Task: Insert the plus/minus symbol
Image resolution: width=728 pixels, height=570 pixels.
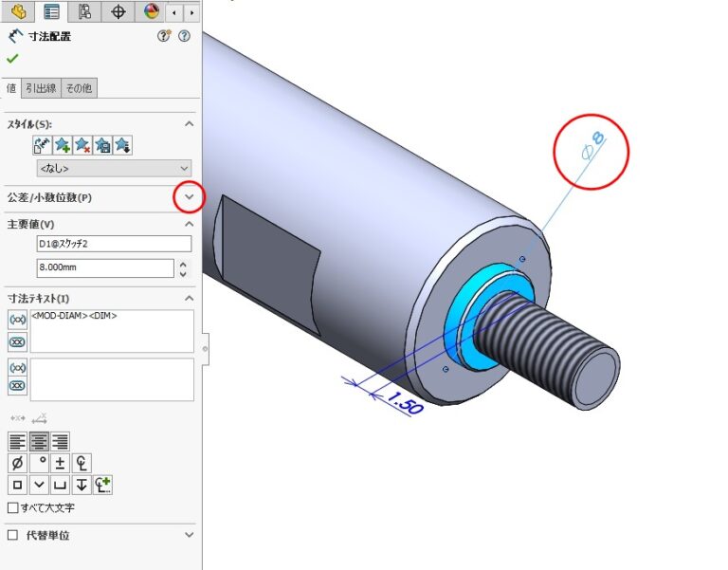Action: (60, 463)
